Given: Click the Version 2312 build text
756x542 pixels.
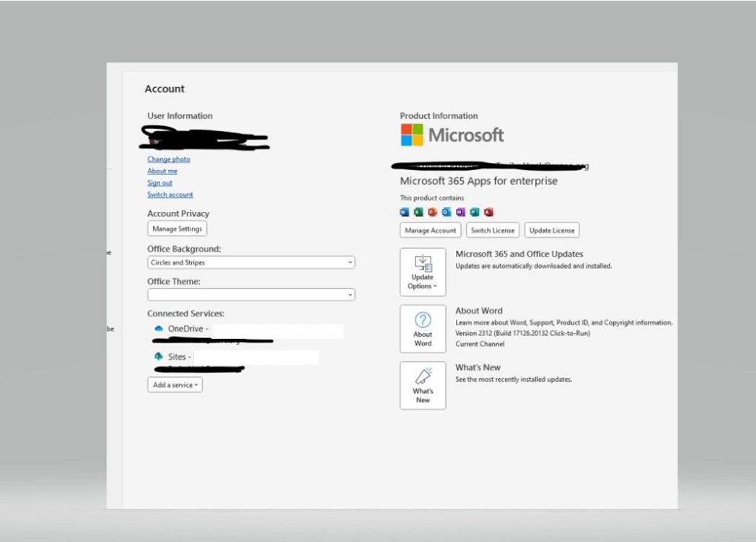Looking at the screenshot, I should point(523,334).
